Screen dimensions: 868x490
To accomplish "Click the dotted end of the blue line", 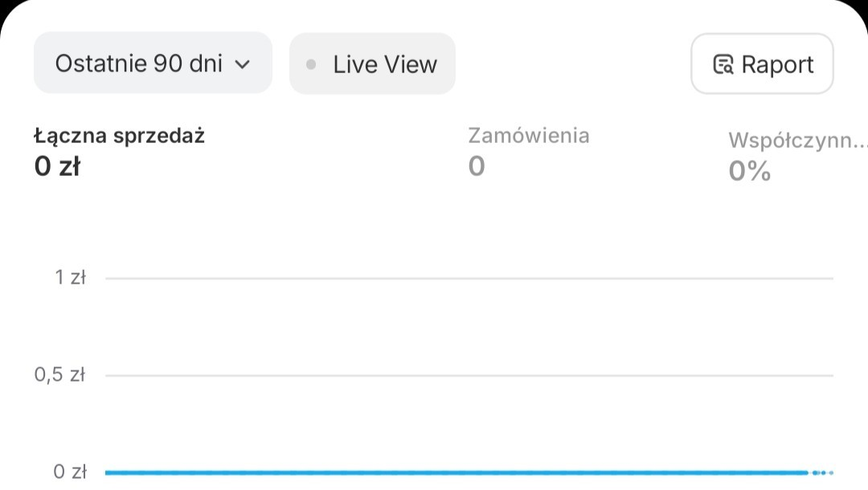I will (822, 472).
